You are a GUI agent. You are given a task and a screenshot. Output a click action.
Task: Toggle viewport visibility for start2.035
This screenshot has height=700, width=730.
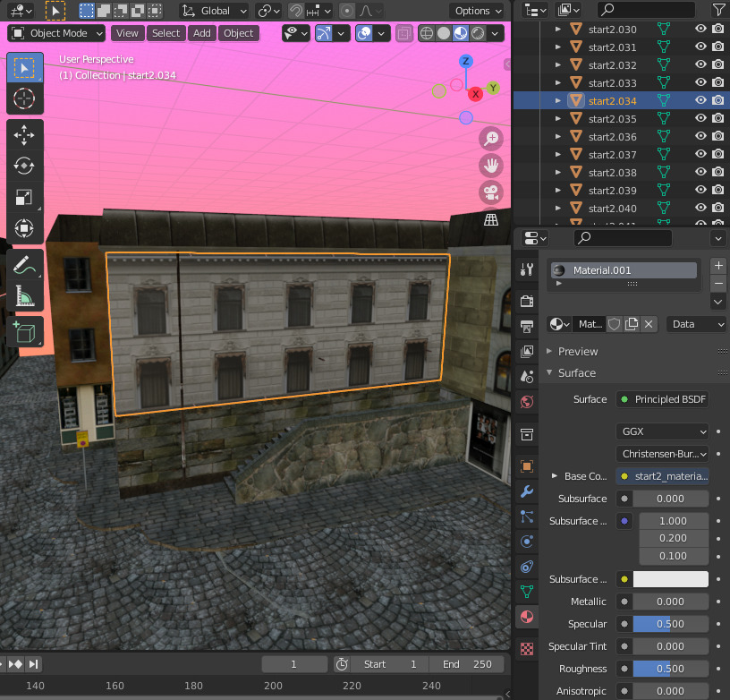[700, 119]
